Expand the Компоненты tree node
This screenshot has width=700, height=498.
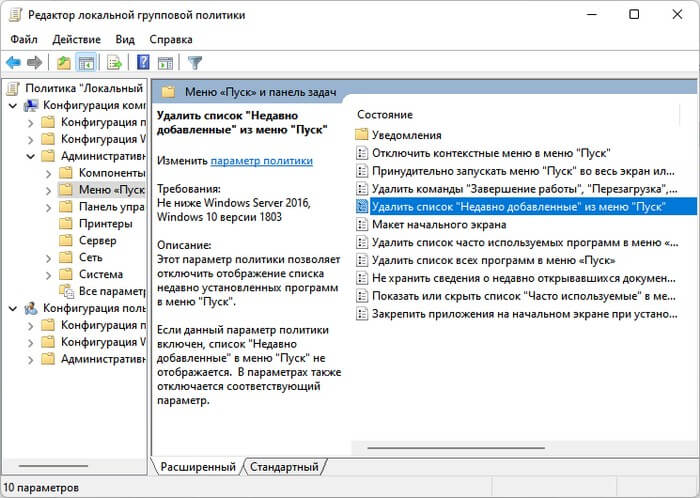[49, 173]
